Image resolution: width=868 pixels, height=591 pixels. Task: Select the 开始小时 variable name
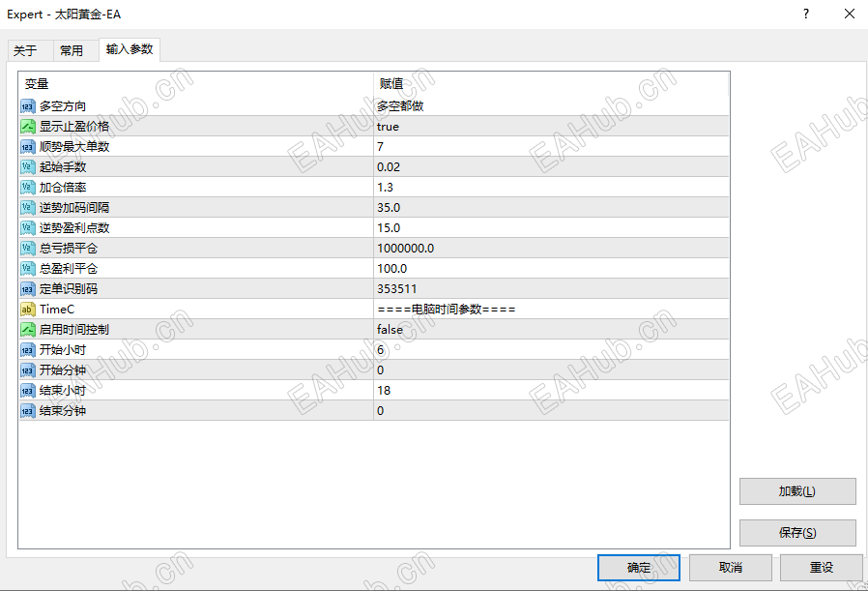63,350
